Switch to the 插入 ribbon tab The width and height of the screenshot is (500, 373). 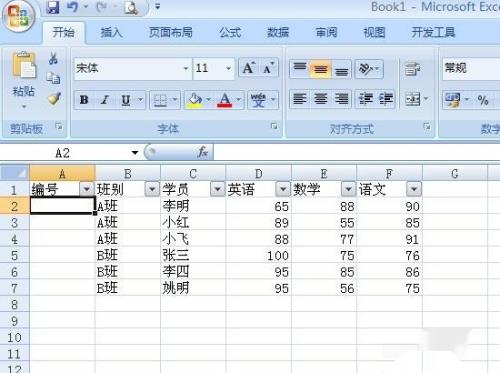coord(111,33)
